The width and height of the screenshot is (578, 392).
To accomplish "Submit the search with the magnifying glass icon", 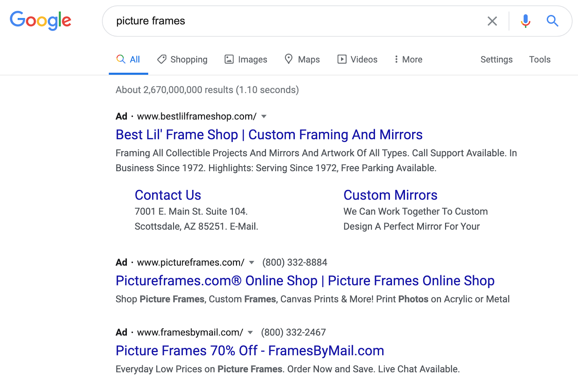I will pyautogui.click(x=552, y=21).
